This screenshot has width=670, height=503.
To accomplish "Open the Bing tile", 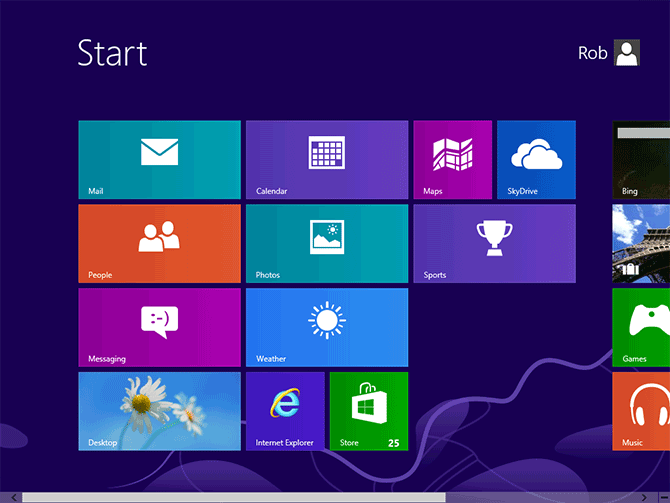I will 641,159.
